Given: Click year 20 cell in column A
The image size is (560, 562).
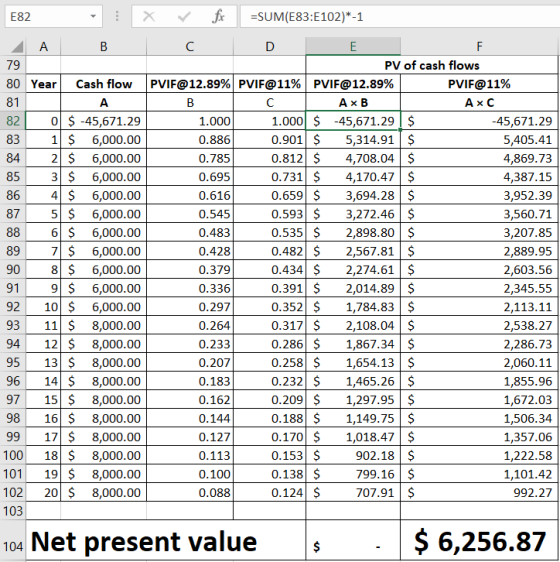Looking at the screenshot, I should tap(43, 492).
